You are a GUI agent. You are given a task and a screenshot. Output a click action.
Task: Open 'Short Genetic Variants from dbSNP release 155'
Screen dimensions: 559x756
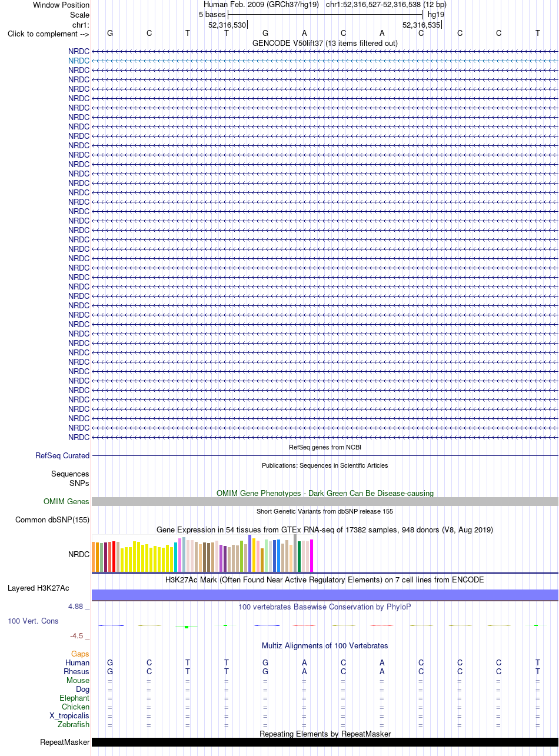(x=325, y=512)
